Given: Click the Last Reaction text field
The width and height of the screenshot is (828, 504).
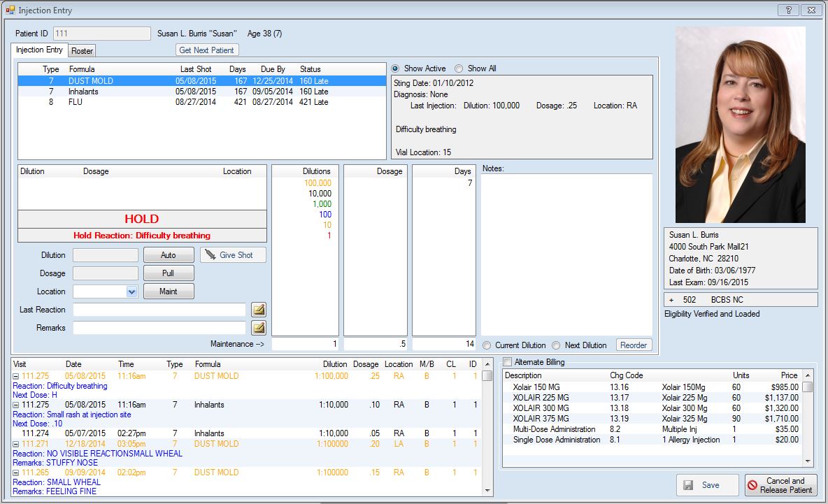Looking at the screenshot, I should (x=159, y=310).
